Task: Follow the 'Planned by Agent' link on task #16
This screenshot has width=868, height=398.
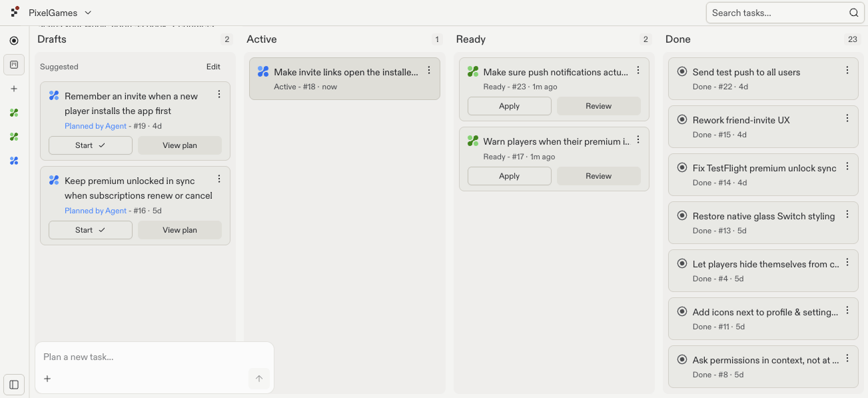Action: click(x=95, y=211)
